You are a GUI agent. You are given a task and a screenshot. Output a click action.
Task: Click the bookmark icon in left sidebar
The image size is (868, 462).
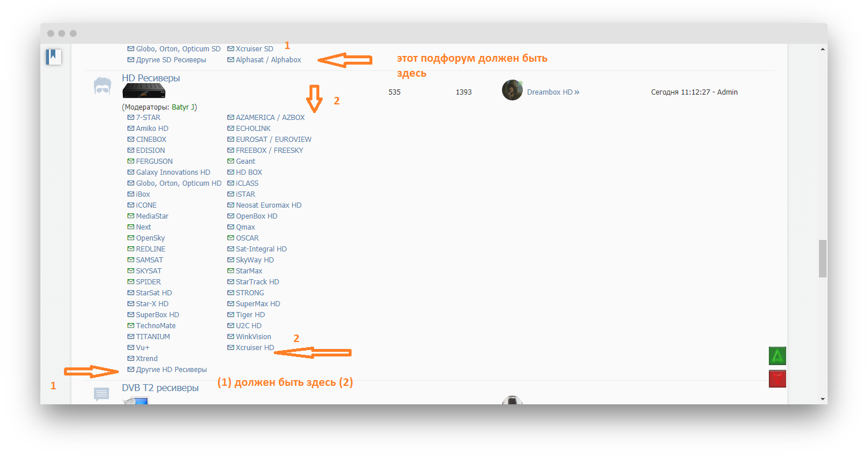coord(54,57)
